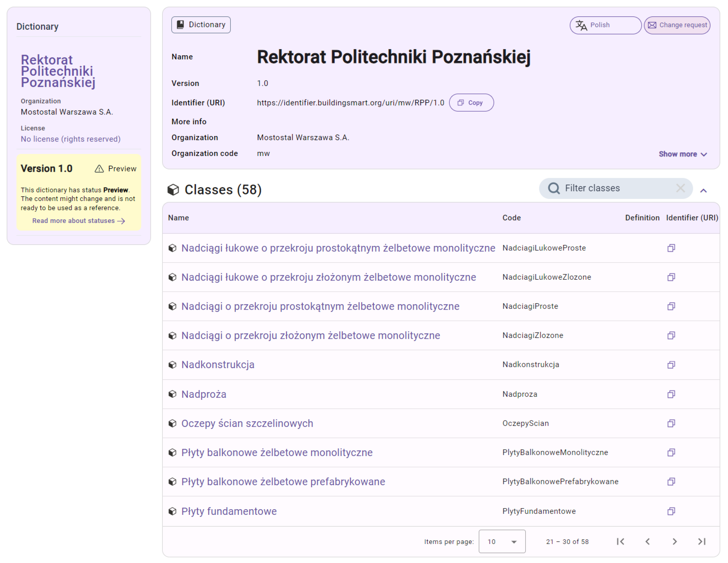Copy identifier icon for Płyty fundamentowe row

(671, 511)
